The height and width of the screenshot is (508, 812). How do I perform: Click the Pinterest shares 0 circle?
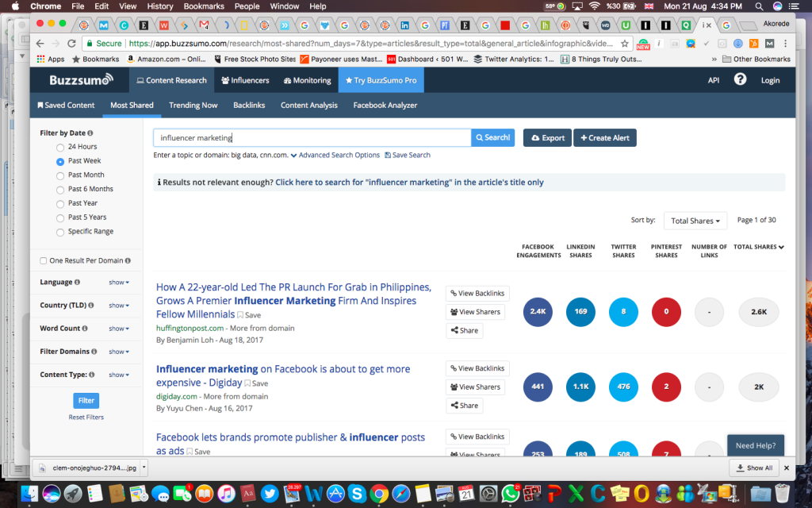[x=666, y=311]
